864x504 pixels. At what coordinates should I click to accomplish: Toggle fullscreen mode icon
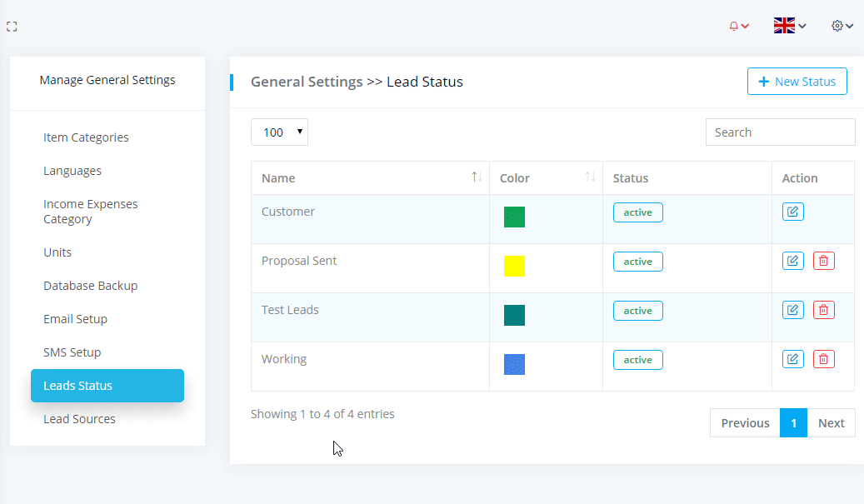pos(12,27)
